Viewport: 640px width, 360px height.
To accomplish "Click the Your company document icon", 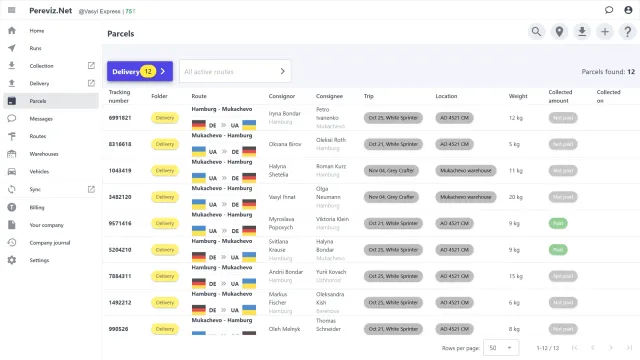I will (12, 225).
